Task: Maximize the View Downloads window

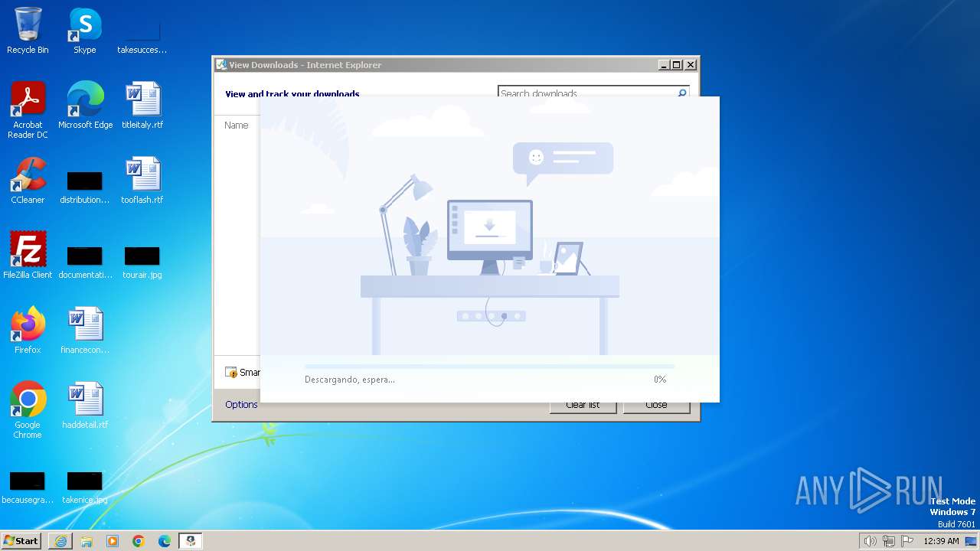Action: pos(676,65)
